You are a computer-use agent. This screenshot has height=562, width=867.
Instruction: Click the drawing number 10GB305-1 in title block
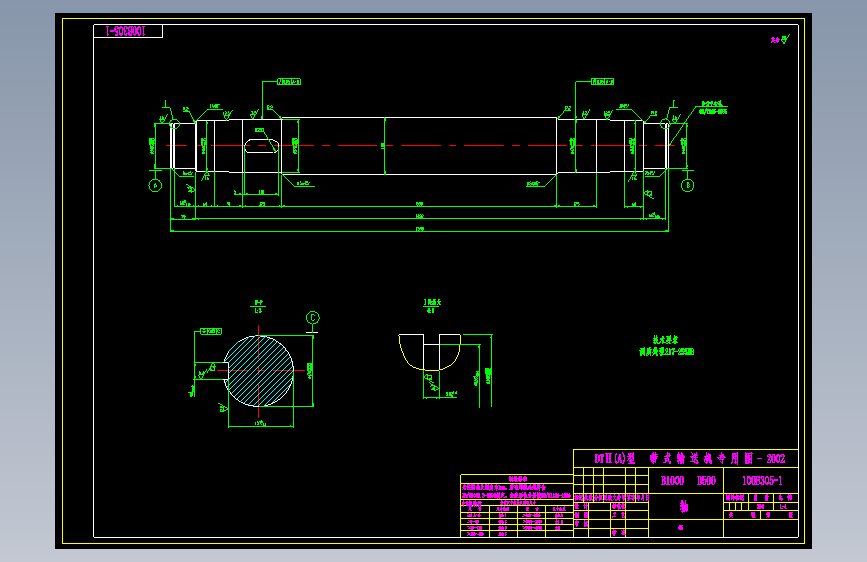761,481
